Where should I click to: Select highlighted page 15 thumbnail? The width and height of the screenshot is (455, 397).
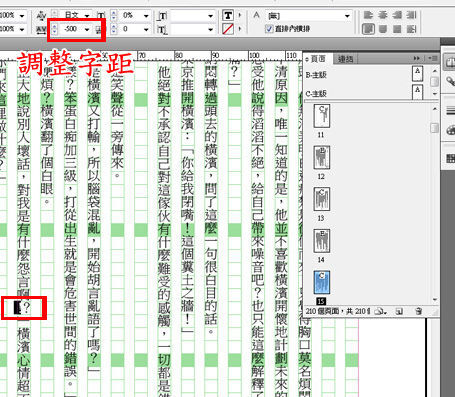(322, 282)
